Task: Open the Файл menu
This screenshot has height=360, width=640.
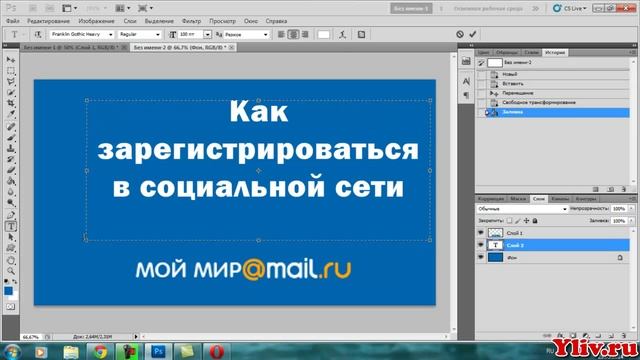Action: coord(13,21)
